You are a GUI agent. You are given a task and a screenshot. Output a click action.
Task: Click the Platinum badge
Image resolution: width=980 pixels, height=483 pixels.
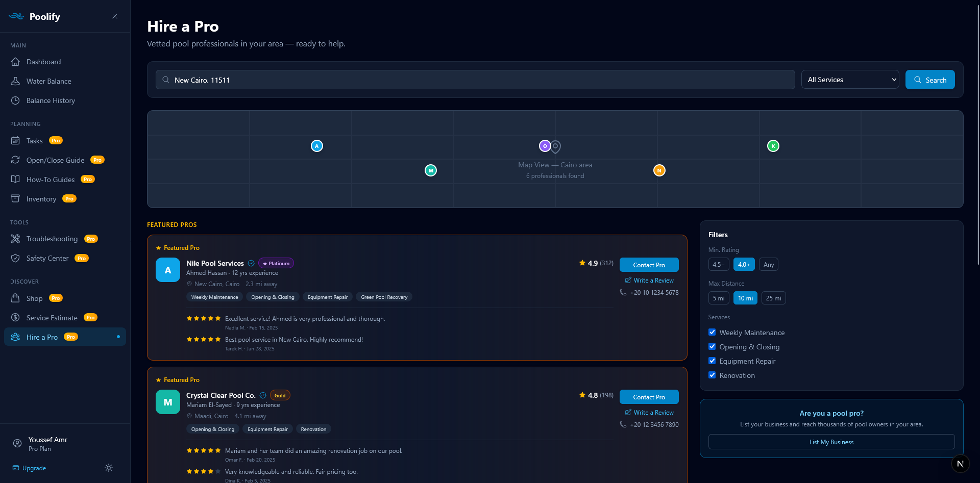[276, 263]
